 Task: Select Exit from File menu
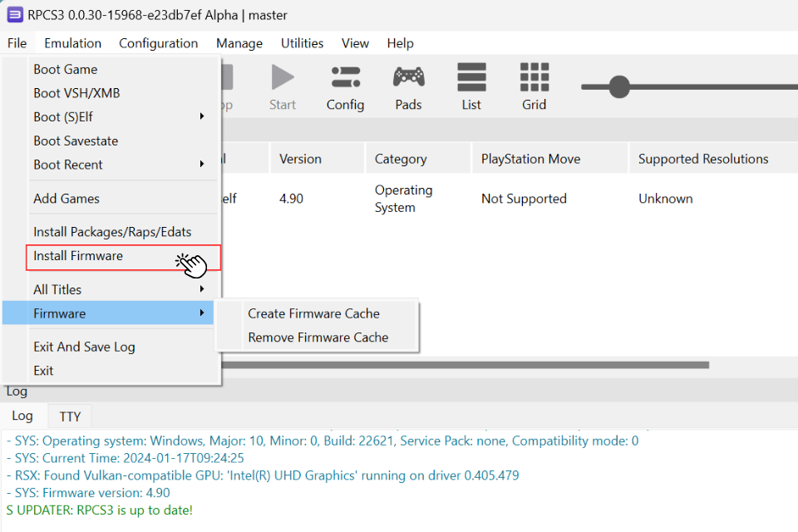pyautogui.click(x=124, y=371)
